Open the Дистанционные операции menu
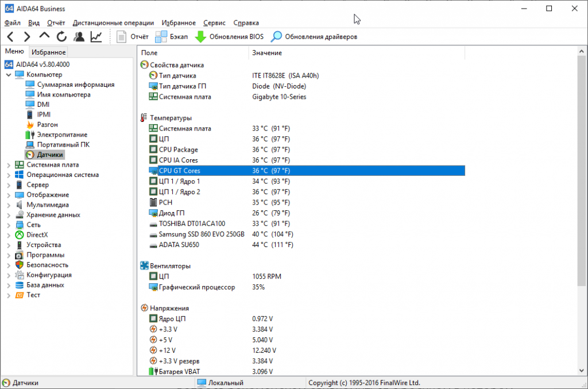 (113, 23)
